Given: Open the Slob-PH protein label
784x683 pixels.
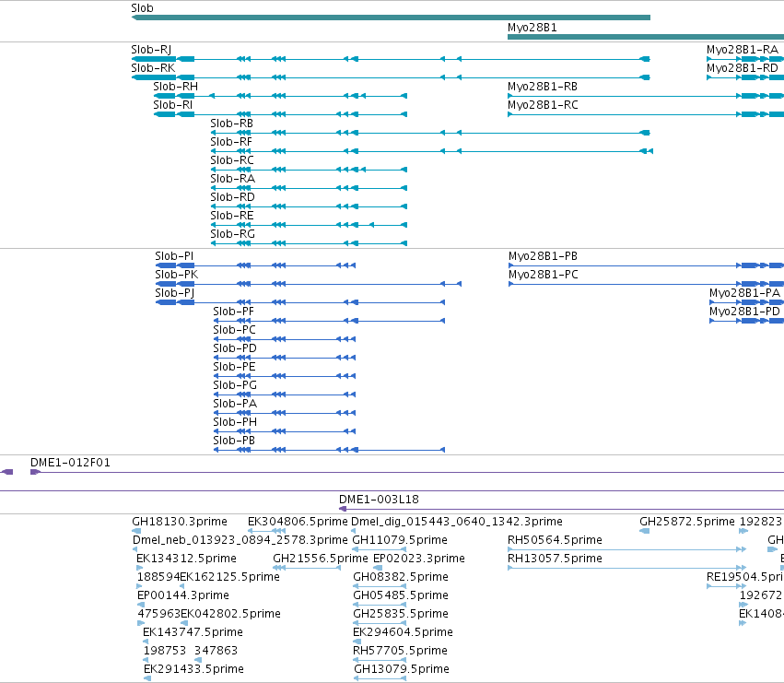Looking at the screenshot, I should [x=235, y=422].
